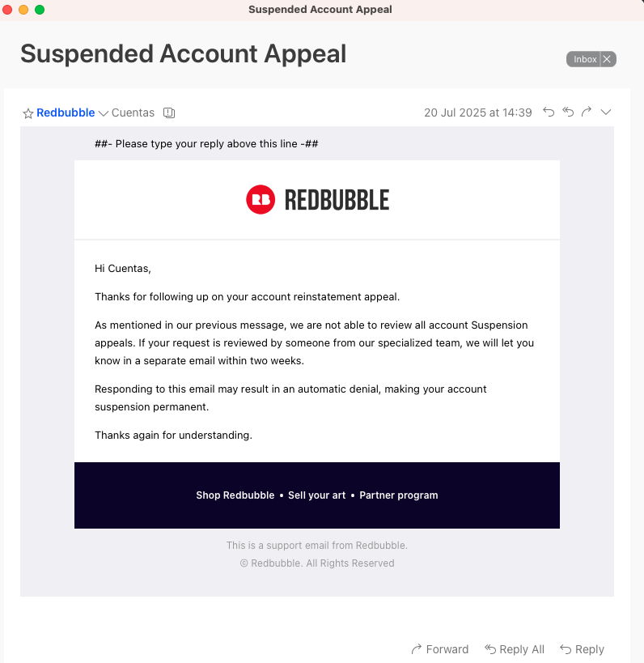644x663 pixels.
Task: Open the Sell your art link
Action: tap(316, 495)
